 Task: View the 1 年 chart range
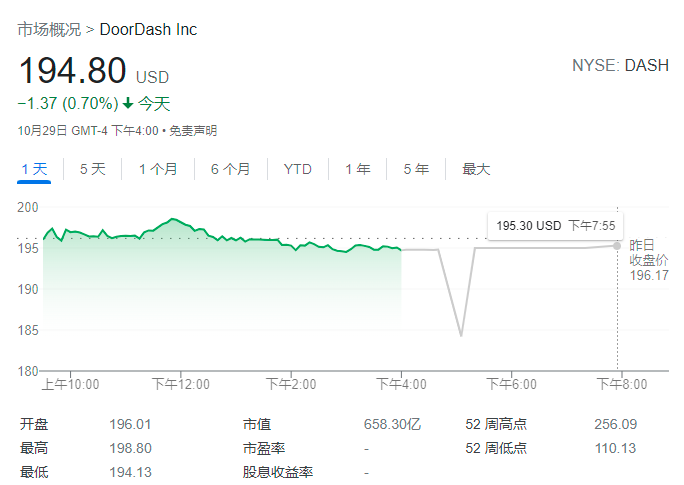point(357,169)
